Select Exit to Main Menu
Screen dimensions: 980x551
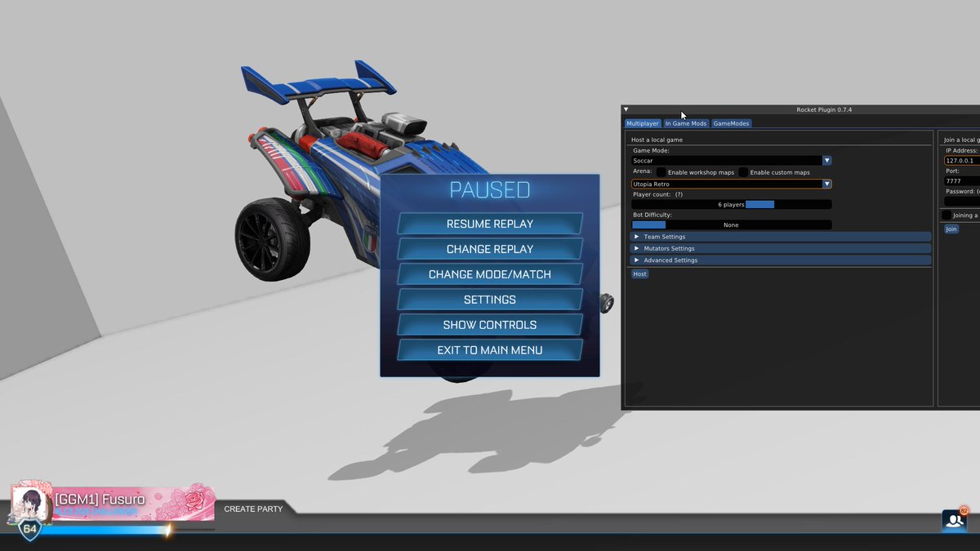[490, 350]
